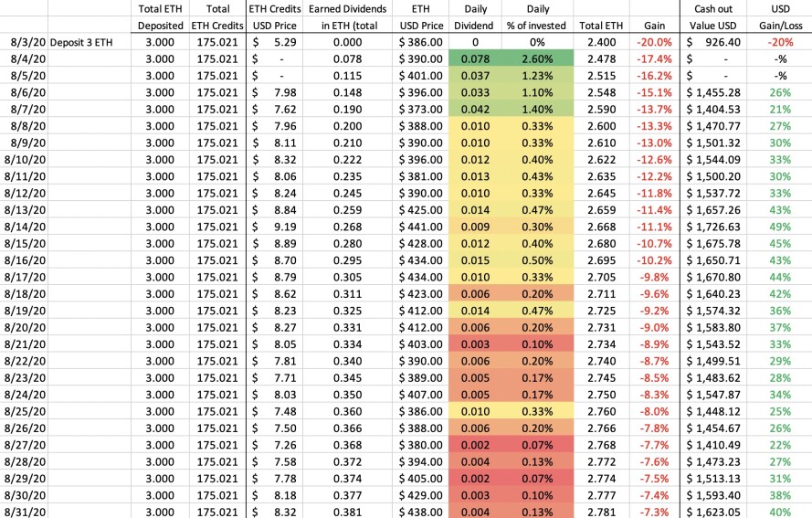Select the $ 373.00 ETH price cell
812x518 pixels.
tap(420, 110)
